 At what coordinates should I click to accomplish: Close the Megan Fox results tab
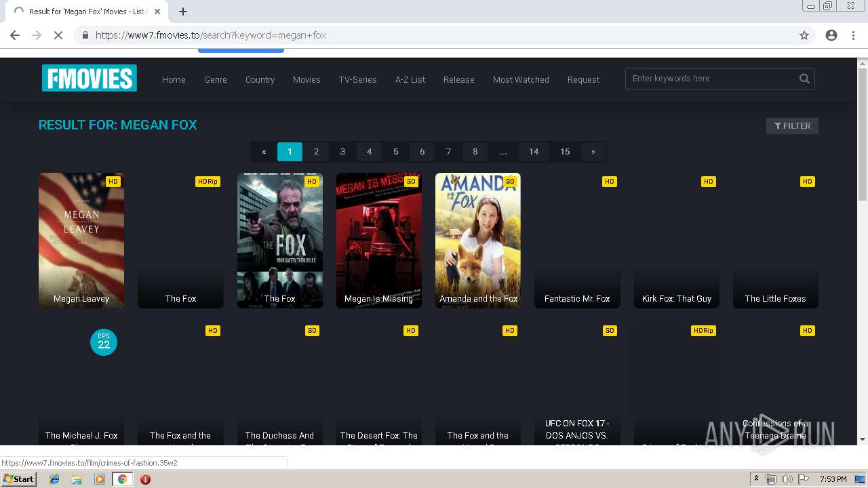coord(157,12)
